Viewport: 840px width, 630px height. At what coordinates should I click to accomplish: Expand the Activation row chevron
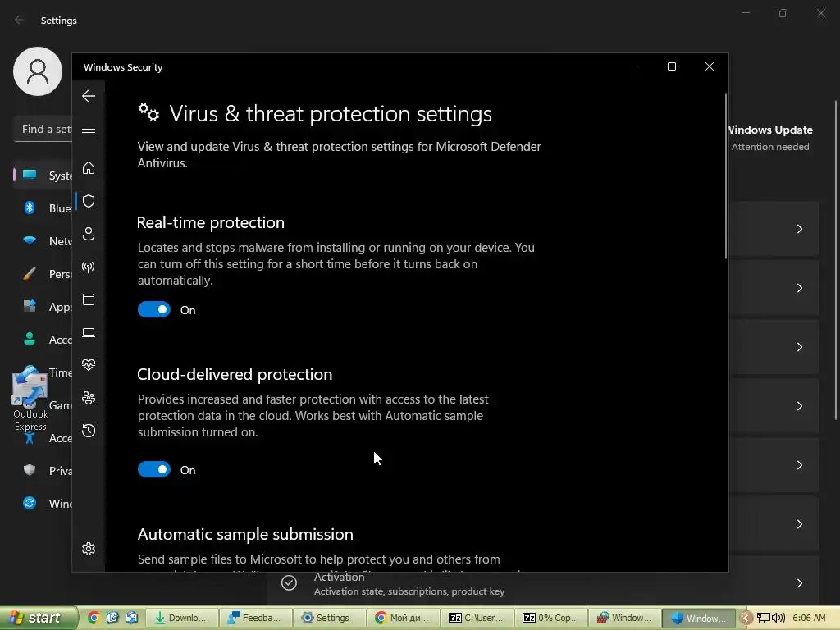(x=799, y=583)
